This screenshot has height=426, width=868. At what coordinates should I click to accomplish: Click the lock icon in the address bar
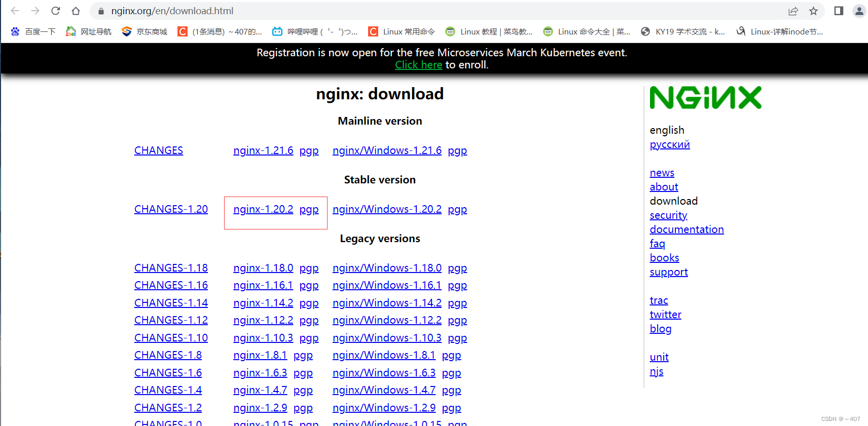[101, 11]
